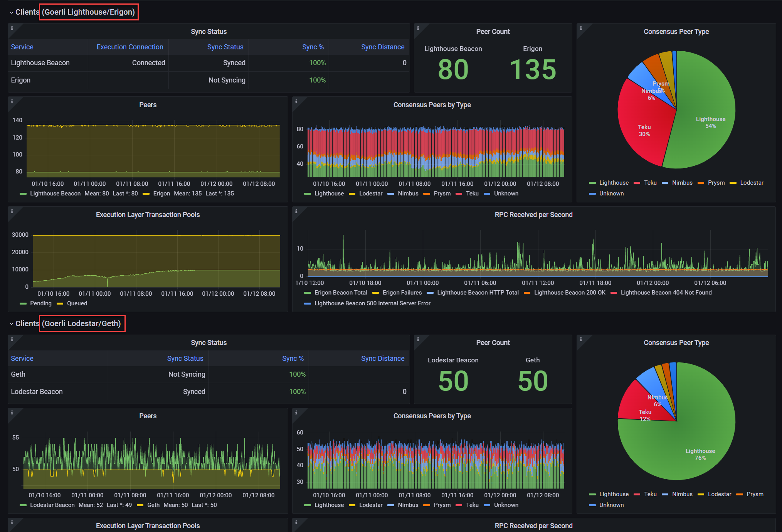Image resolution: width=782 pixels, height=532 pixels.
Task: Open info icon of Lodestar/Geth Consensus Peer Type panel
Action: point(581,339)
